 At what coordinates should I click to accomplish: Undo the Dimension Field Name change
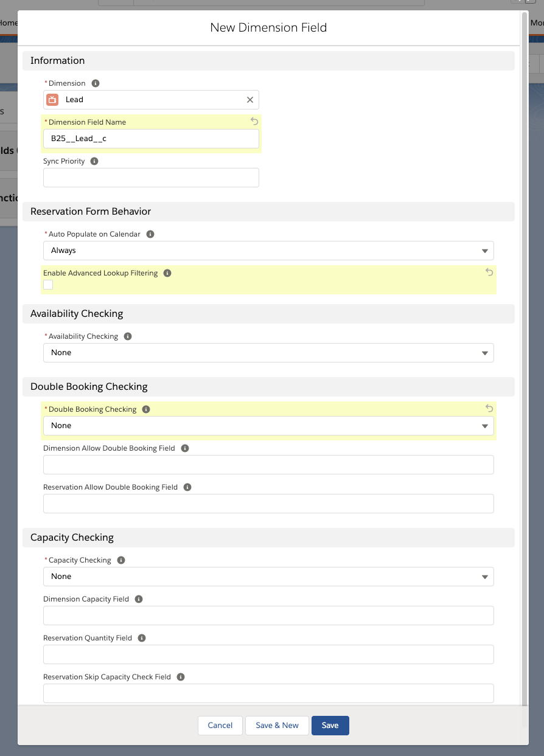pos(254,122)
